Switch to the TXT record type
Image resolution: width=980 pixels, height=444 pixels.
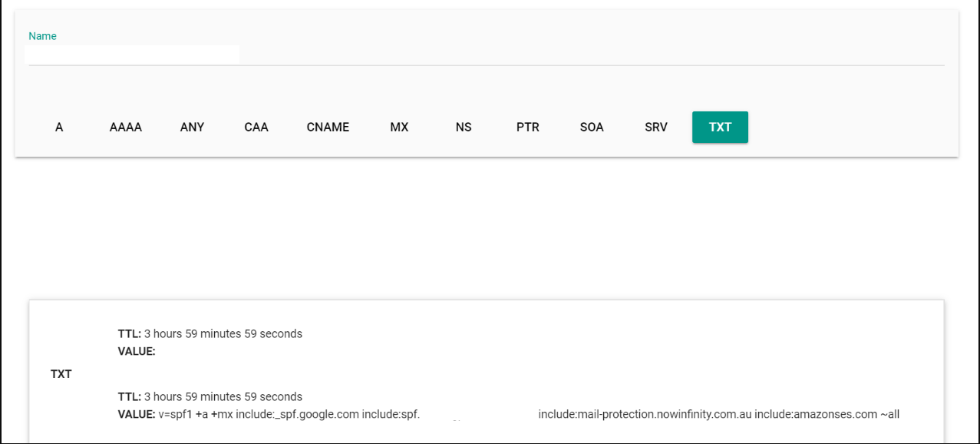point(720,127)
